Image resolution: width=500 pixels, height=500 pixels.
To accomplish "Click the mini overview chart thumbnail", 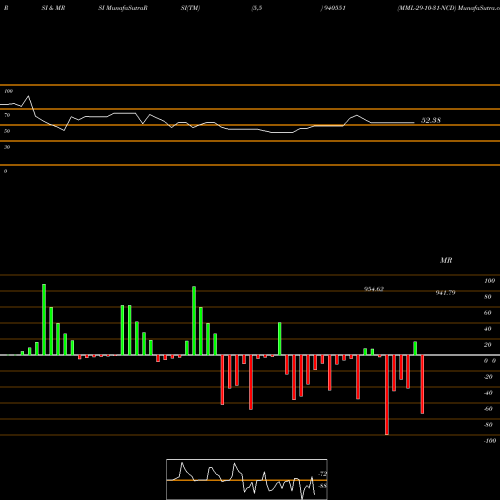I will coord(247,479).
